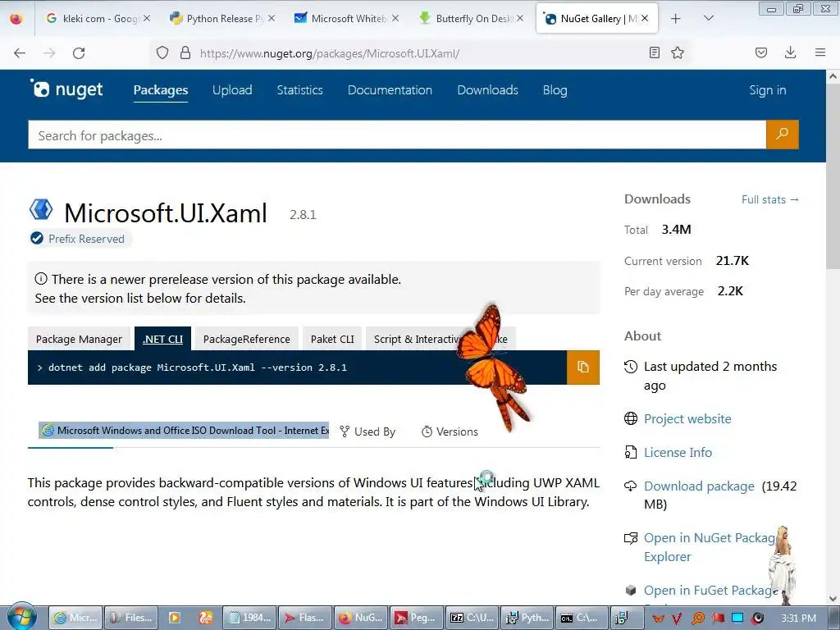Open the NuG... Firefox taskbar button
The height and width of the screenshot is (630, 840).
[361, 618]
